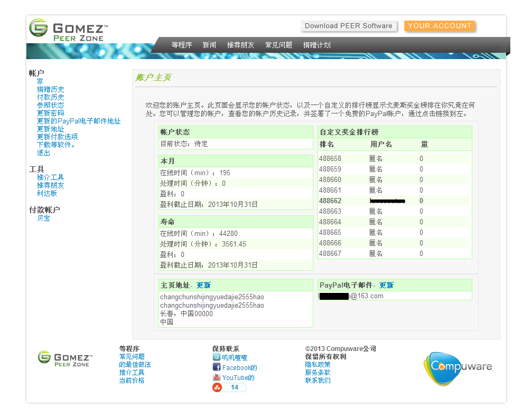This screenshot has width=532, height=418.
Task: Click the Twitter icon in footer
Action: (x=216, y=357)
